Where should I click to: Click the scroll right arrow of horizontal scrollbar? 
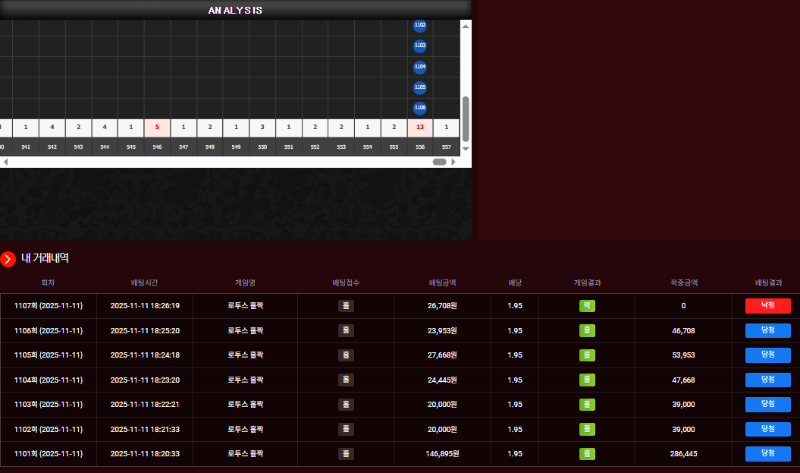click(x=453, y=161)
